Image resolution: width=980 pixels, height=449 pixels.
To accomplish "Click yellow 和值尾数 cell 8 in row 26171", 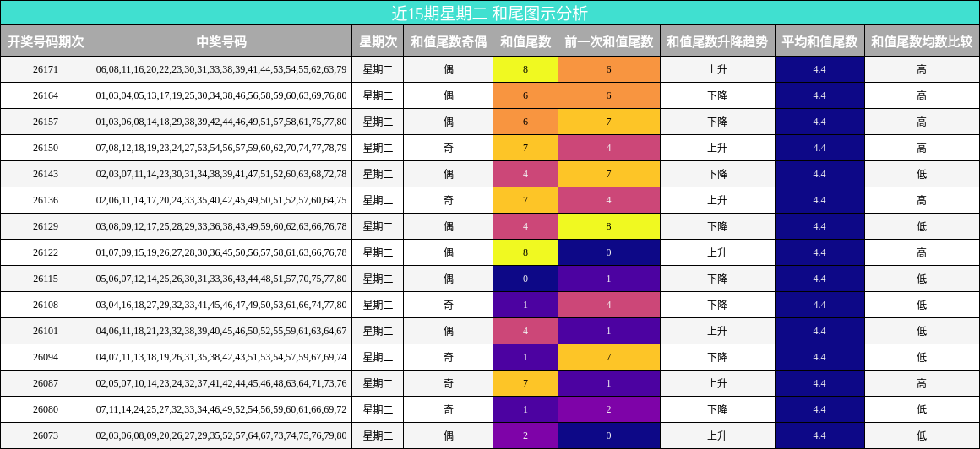I will pos(525,69).
